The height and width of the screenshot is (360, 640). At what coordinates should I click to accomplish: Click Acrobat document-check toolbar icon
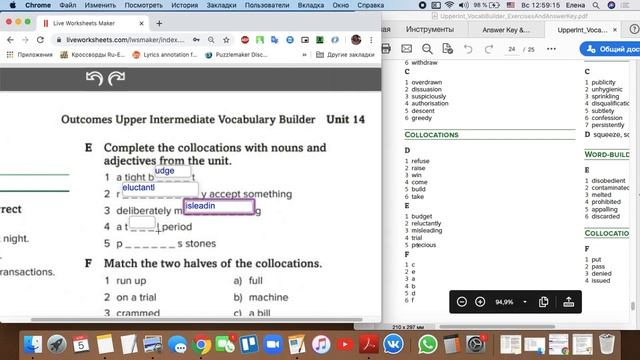448,49
